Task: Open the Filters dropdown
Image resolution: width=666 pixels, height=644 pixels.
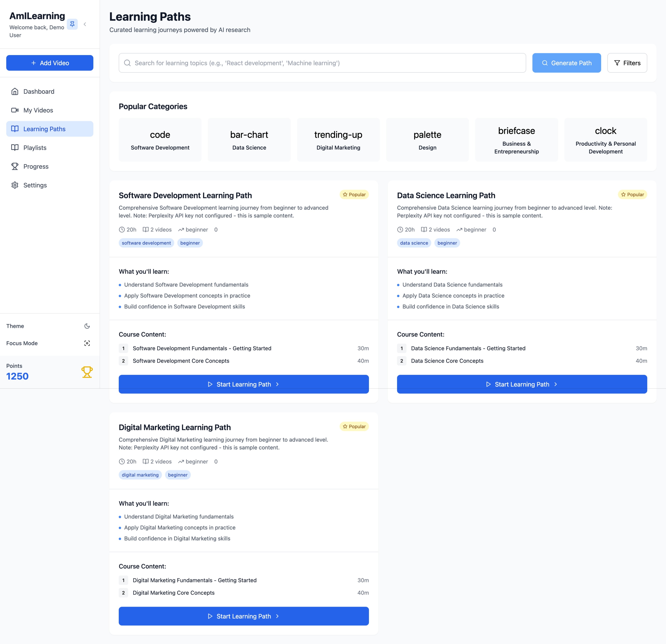Action: coord(627,63)
